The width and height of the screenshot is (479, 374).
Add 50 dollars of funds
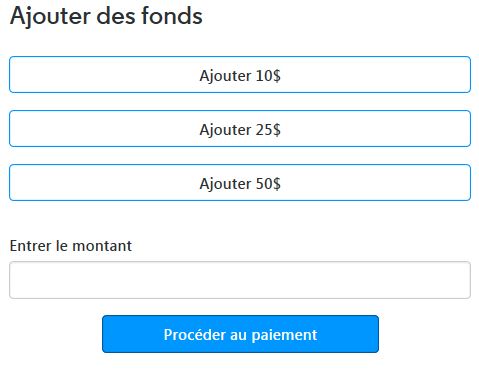pos(240,183)
